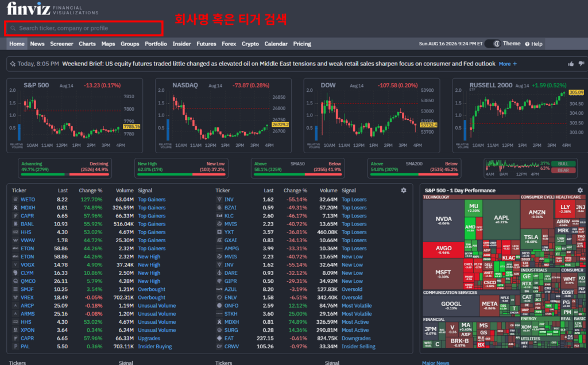Open the Groups menu item
588x365 pixels.
(x=130, y=44)
